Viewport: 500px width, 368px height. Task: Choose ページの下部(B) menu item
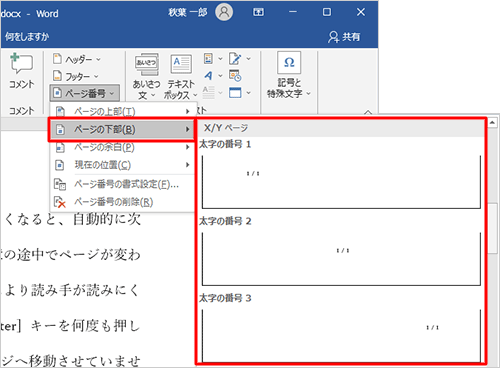pyautogui.click(x=121, y=129)
